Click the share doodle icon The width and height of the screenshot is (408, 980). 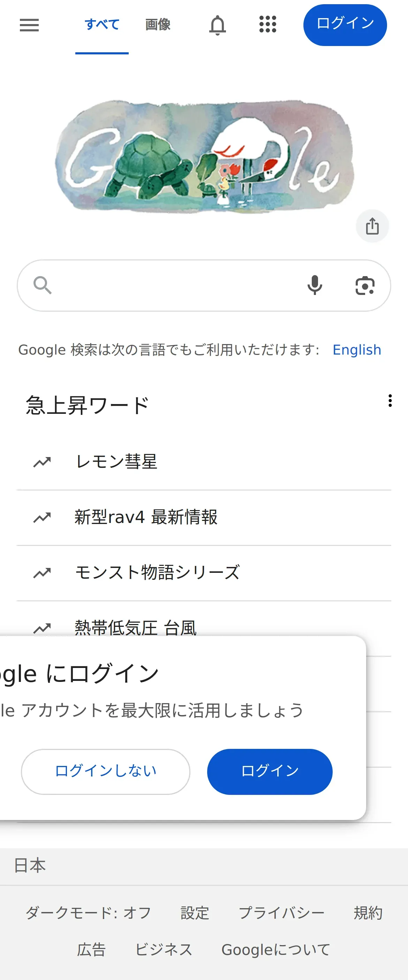click(x=372, y=226)
